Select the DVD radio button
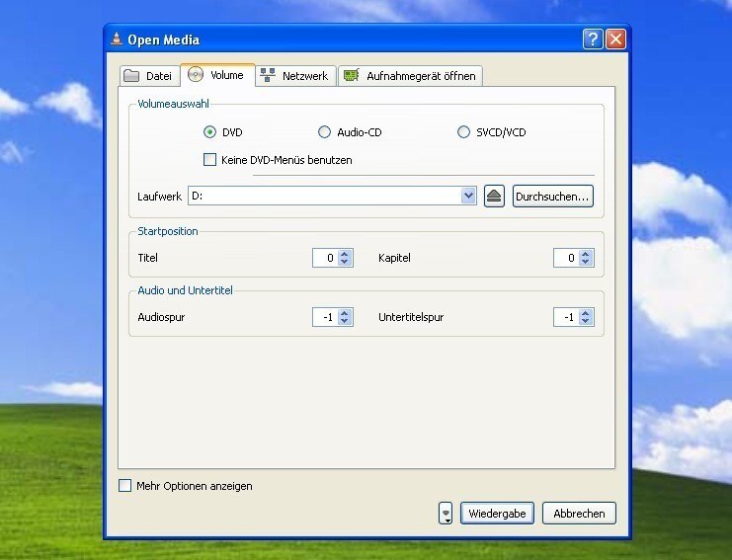 click(209, 132)
